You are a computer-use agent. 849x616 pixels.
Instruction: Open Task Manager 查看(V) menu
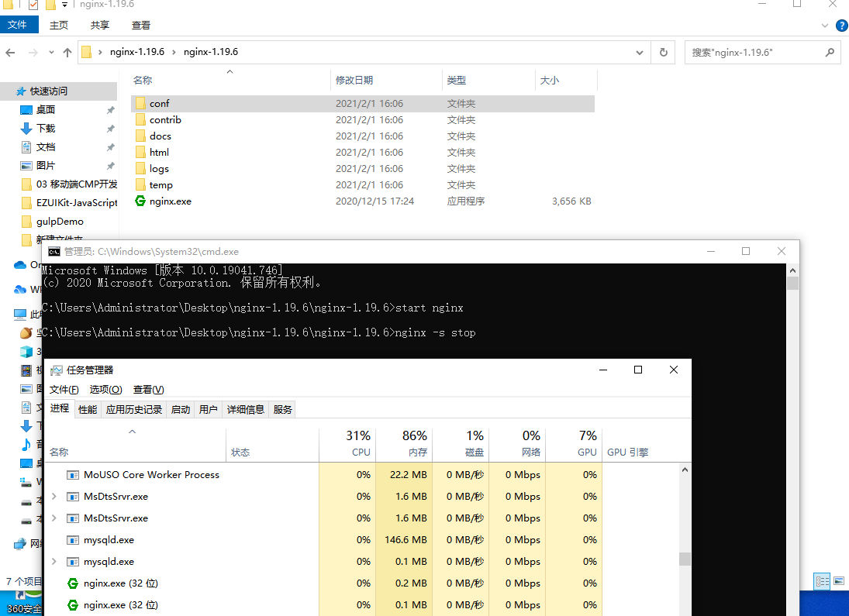point(148,390)
